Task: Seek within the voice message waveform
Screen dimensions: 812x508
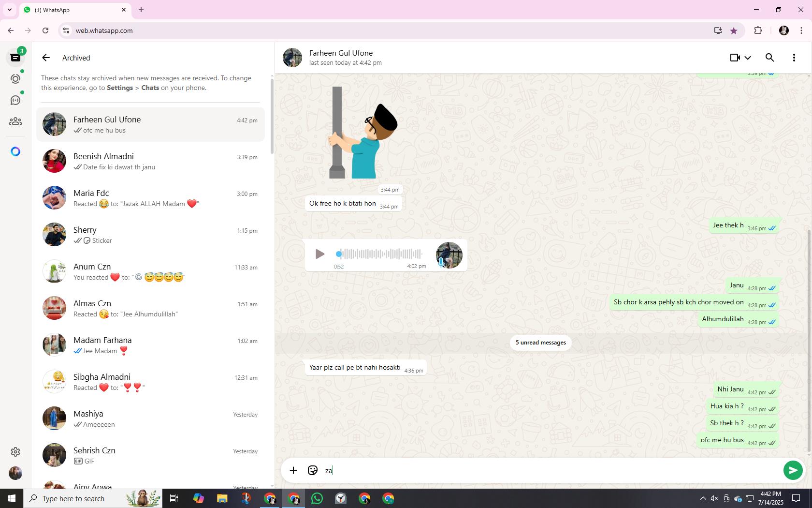Action: (380, 254)
